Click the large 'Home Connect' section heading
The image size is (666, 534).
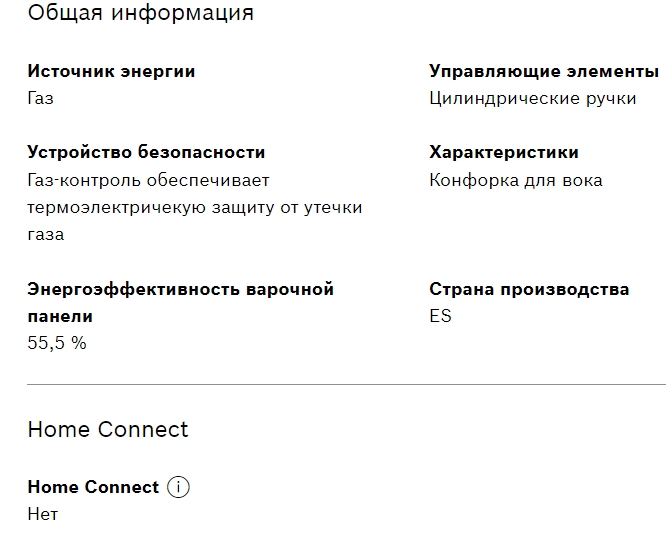(x=108, y=429)
